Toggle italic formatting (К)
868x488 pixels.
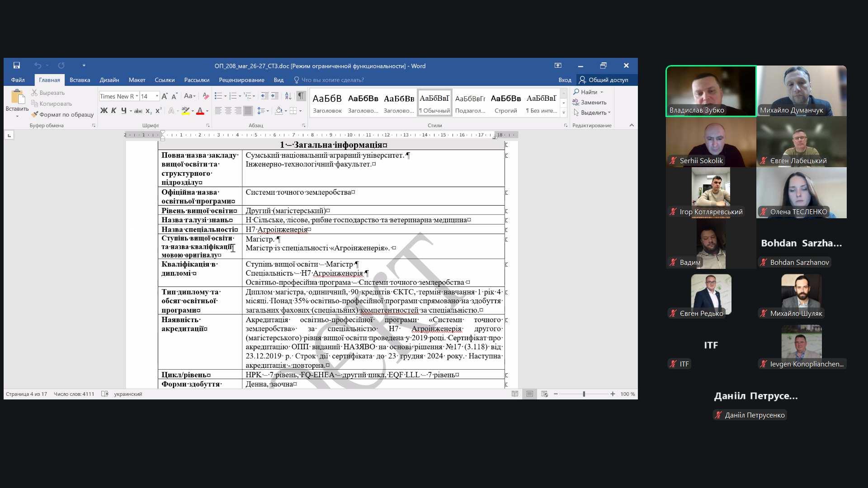pos(113,111)
